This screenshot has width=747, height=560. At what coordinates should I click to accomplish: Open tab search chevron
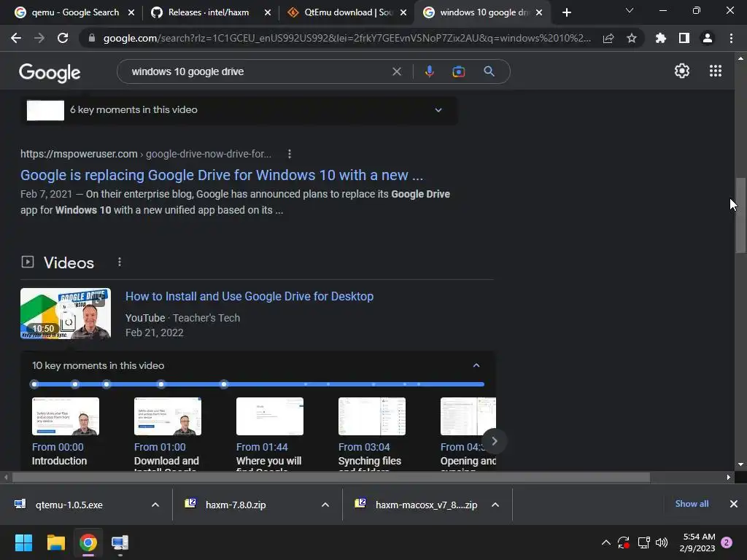[x=630, y=10]
